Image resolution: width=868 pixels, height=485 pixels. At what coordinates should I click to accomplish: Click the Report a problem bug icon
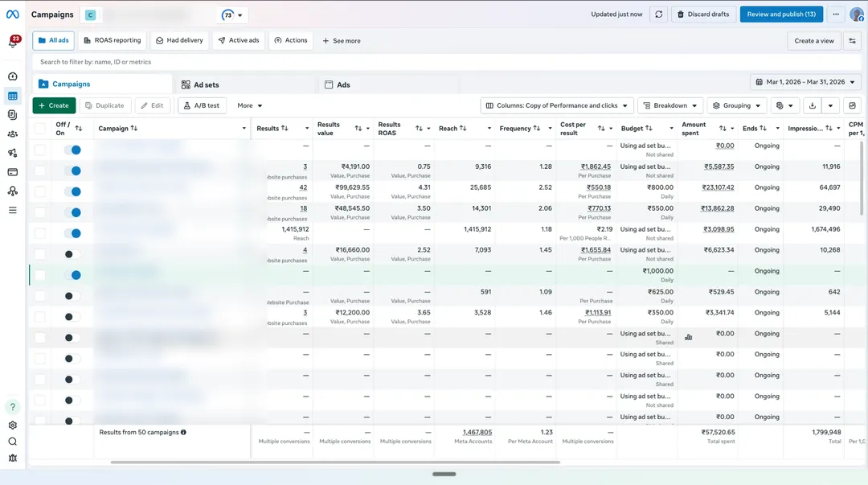13,458
